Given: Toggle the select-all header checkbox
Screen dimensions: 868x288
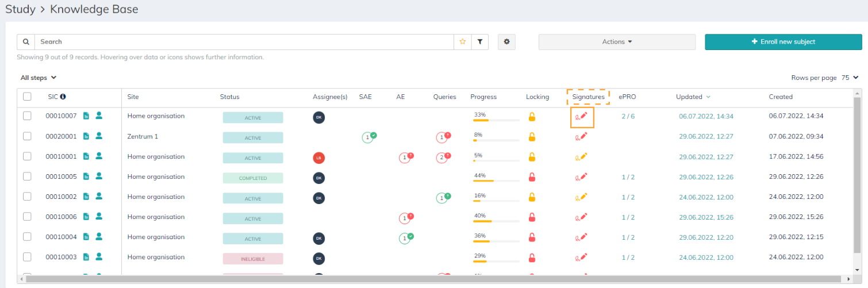Looking at the screenshot, I should [x=27, y=97].
